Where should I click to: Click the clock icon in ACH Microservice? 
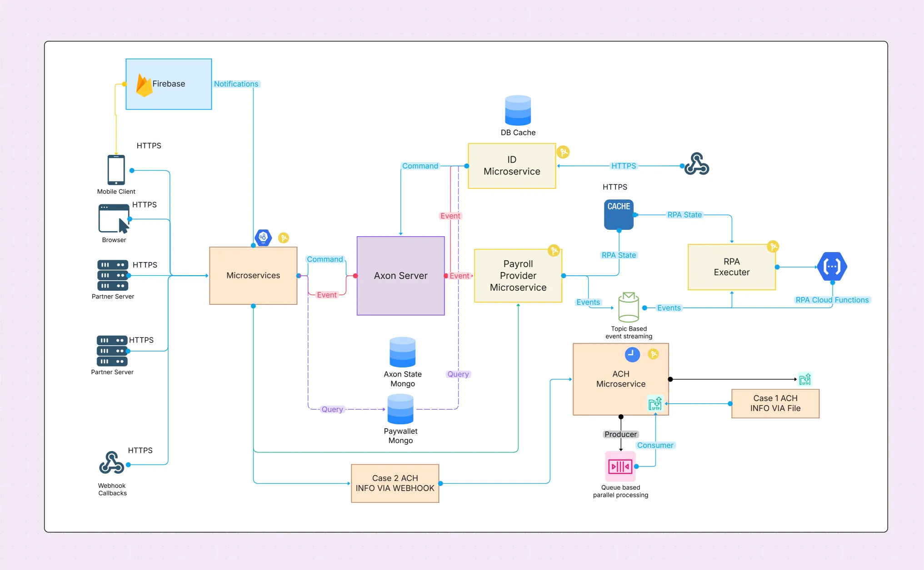click(x=632, y=354)
